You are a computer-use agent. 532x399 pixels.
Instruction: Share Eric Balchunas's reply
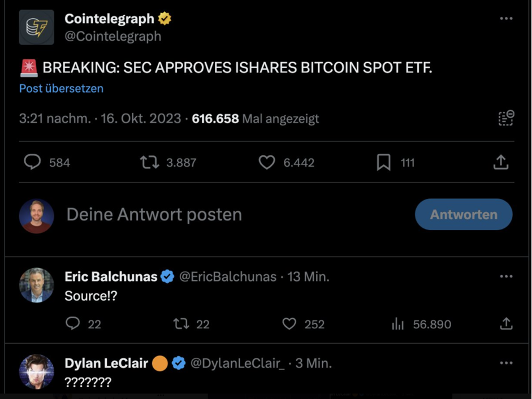point(506,324)
